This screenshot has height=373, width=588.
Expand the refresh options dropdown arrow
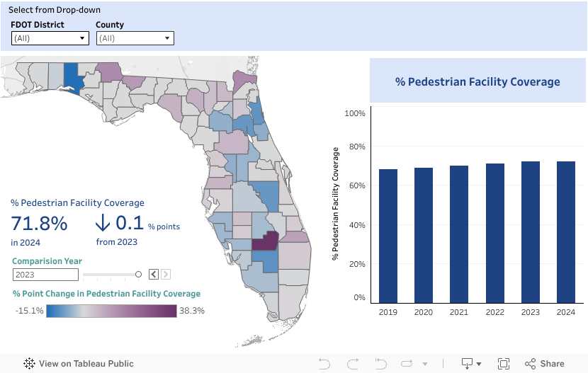coord(424,365)
